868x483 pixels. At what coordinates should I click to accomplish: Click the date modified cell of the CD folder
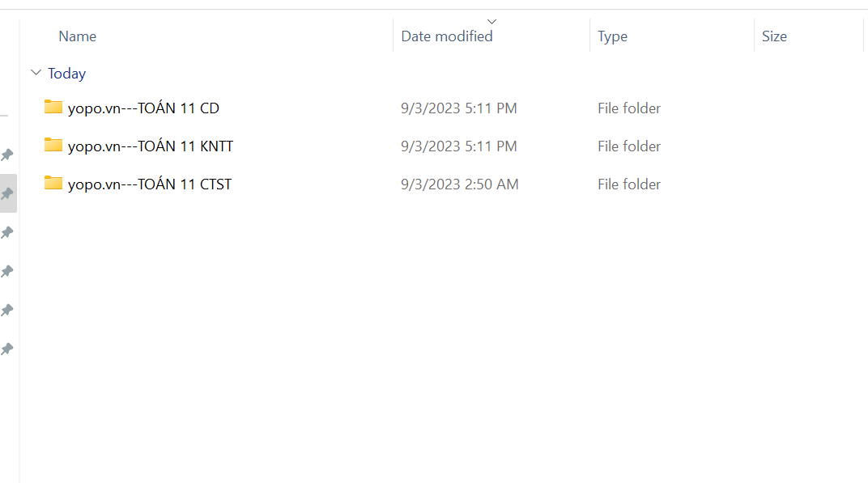[458, 108]
